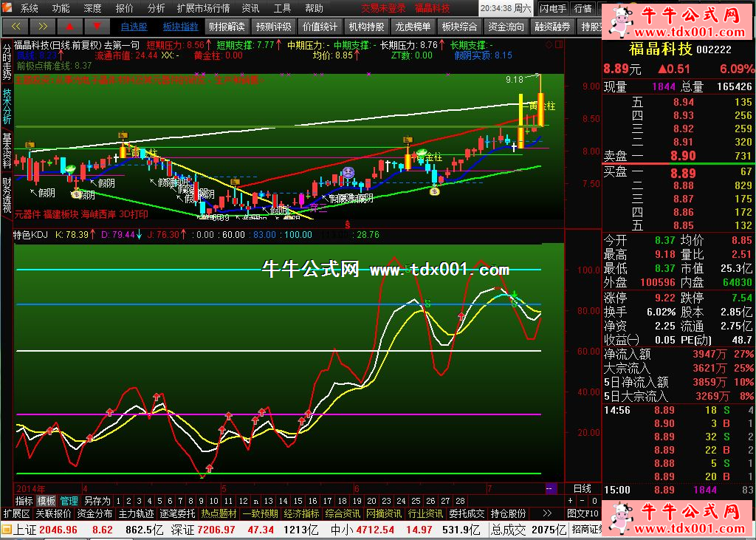Click the 图文F10 button
The width and height of the screenshot is (756, 540).
583,513
